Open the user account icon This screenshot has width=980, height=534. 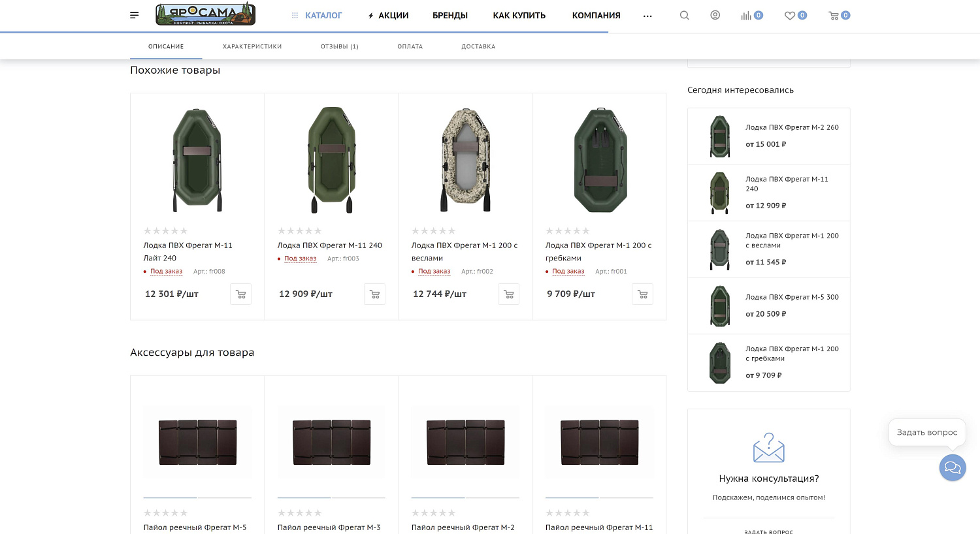[715, 15]
